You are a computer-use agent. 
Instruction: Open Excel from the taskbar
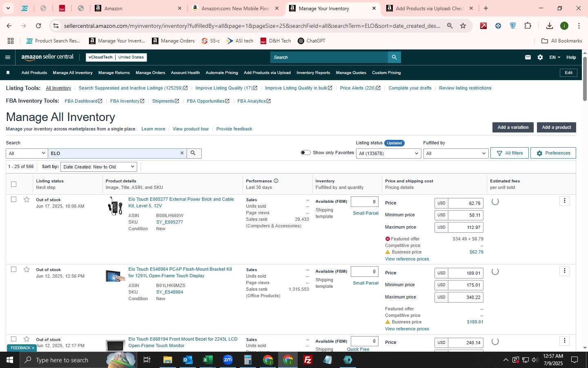[x=207, y=360]
